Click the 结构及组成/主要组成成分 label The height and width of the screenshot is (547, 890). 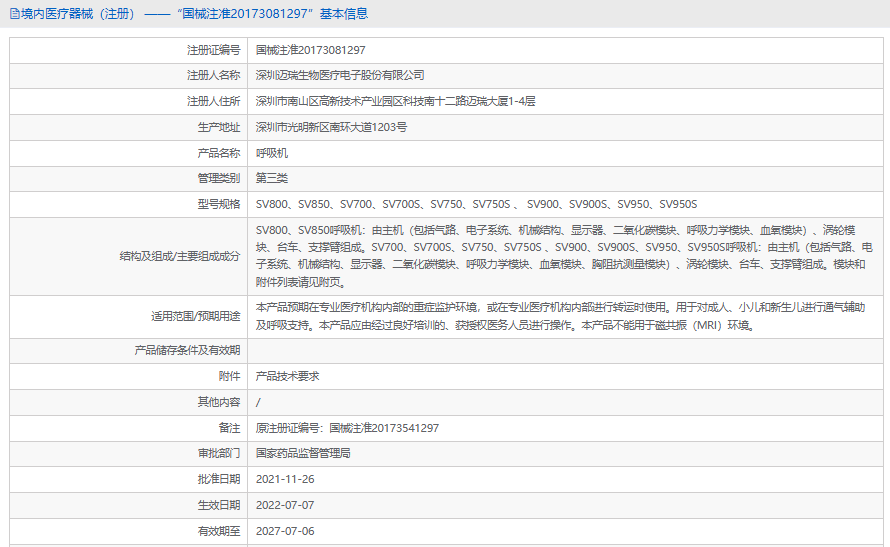pyautogui.click(x=180, y=256)
